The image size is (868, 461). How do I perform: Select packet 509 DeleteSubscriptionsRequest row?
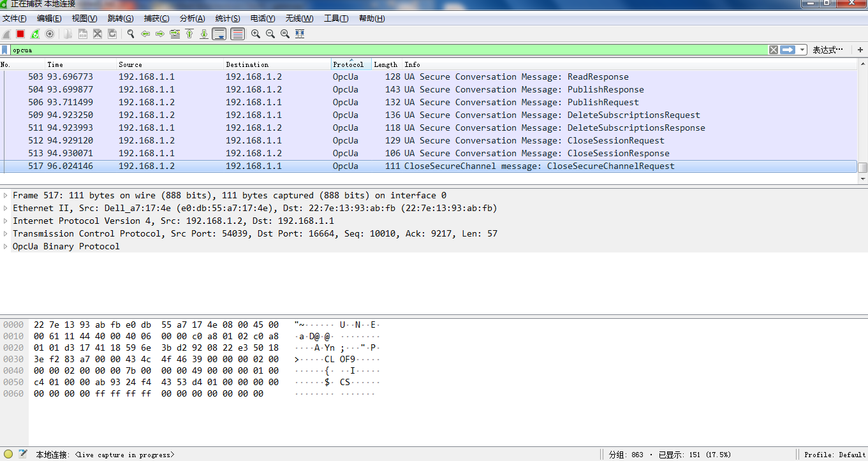click(x=429, y=115)
